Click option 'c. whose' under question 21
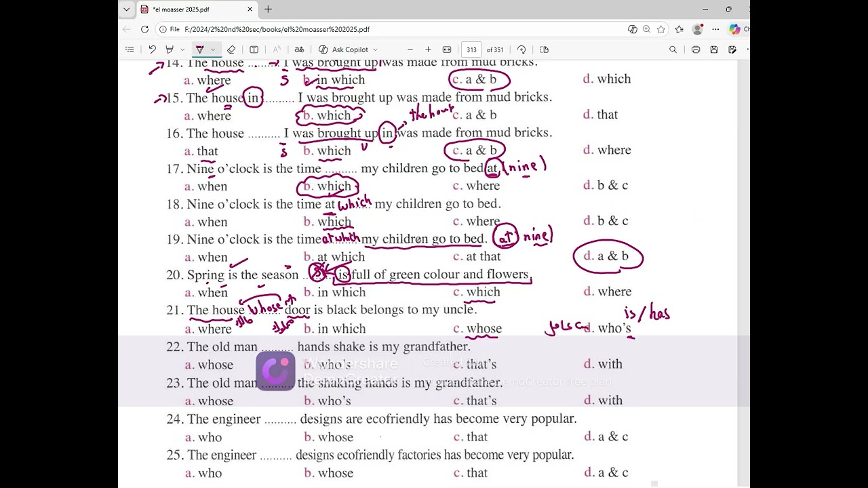Image resolution: width=868 pixels, height=488 pixels. pyautogui.click(x=477, y=329)
